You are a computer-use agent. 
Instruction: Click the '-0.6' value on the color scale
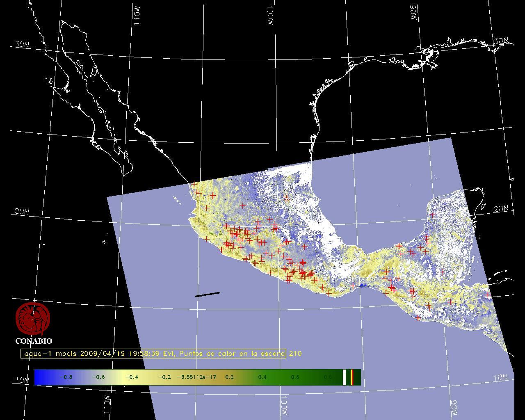[x=98, y=377]
